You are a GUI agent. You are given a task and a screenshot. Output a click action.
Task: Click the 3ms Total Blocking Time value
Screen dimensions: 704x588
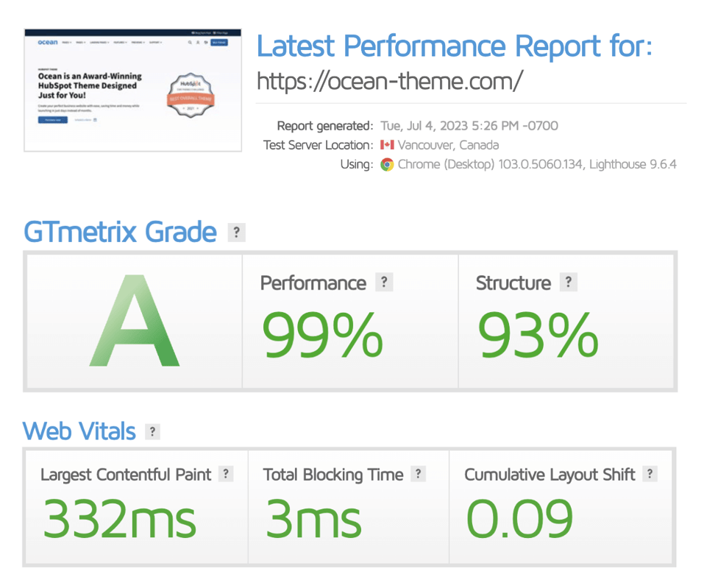[313, 518]
